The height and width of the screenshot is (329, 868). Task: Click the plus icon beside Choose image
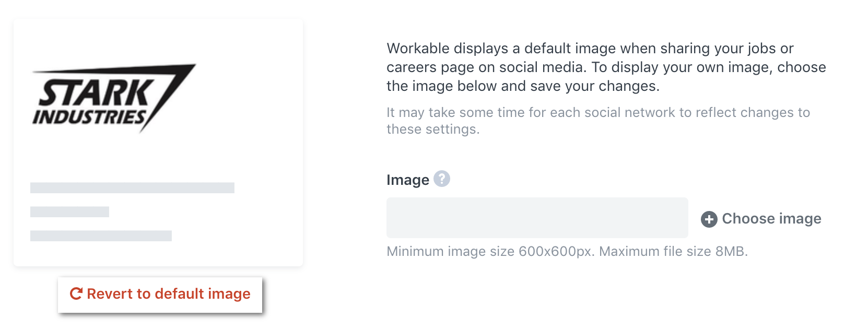709,219
